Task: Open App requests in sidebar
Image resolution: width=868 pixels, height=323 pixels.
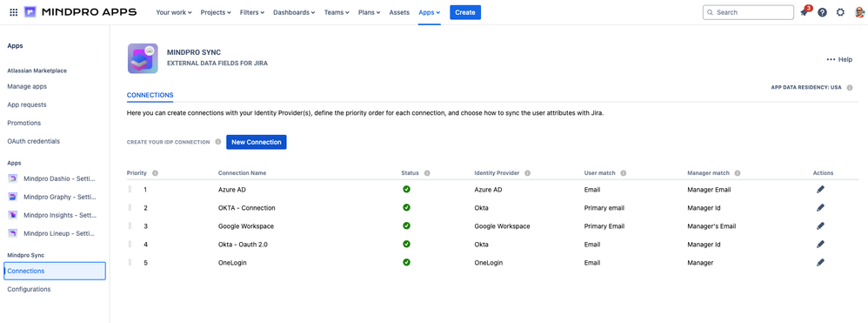Action: pyautogui.click(x=27, y=104)
